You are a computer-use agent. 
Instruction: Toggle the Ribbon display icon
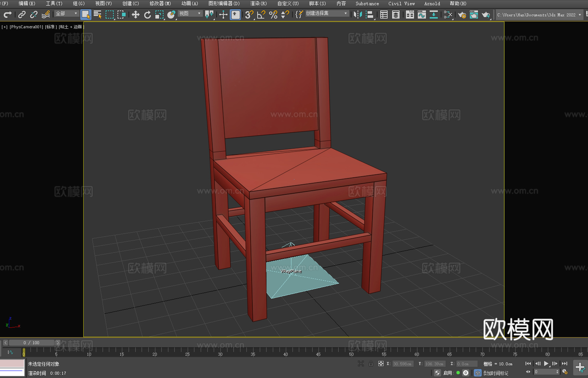[410, 14]
